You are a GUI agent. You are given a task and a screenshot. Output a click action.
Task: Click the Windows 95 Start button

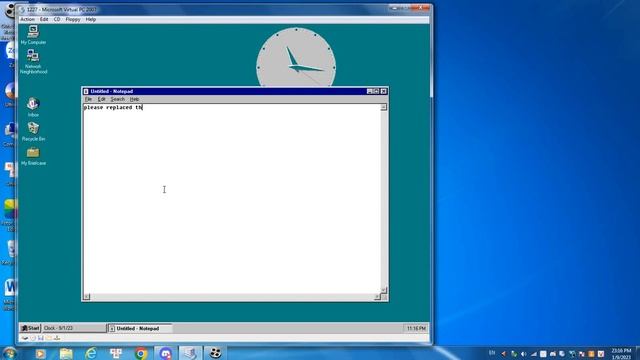point(30,328)
